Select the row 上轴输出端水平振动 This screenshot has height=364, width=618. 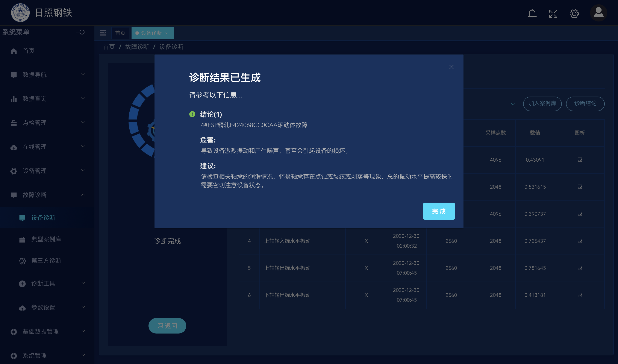pos(422,268)
